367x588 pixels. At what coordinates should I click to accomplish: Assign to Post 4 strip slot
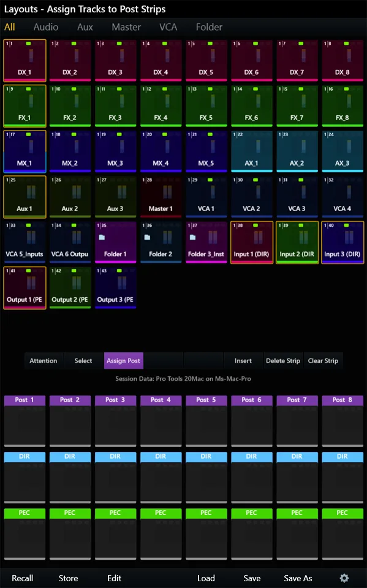point(161,421)
